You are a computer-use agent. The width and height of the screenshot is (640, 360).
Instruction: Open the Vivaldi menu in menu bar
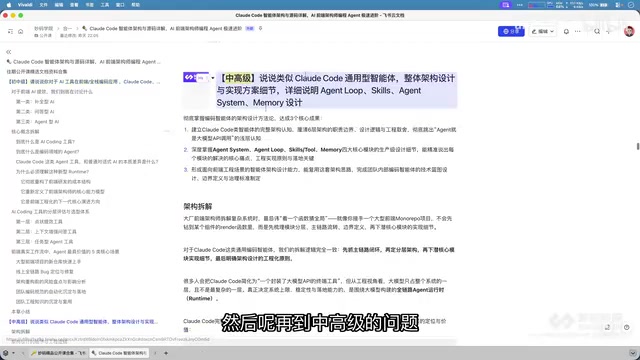point(25,5)
